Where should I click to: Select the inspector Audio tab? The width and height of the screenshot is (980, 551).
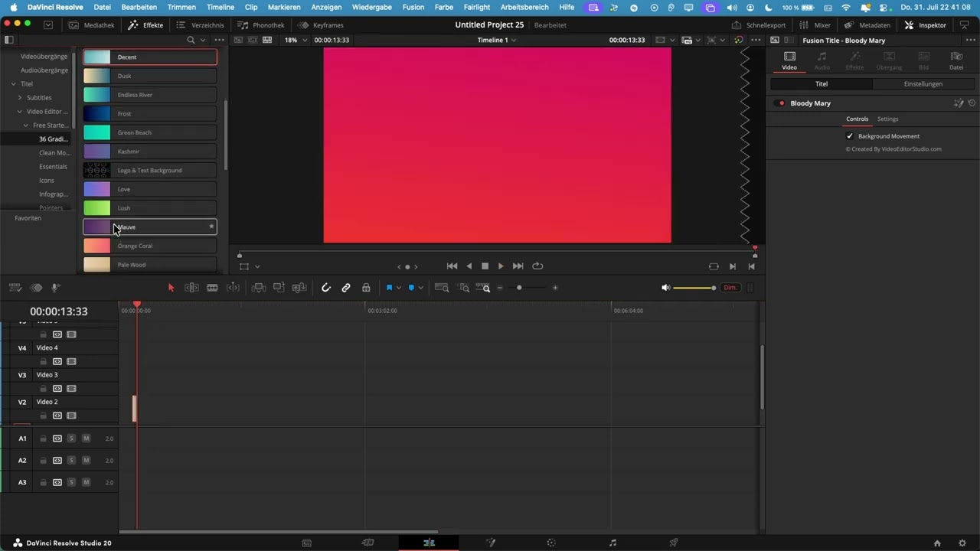822,60
